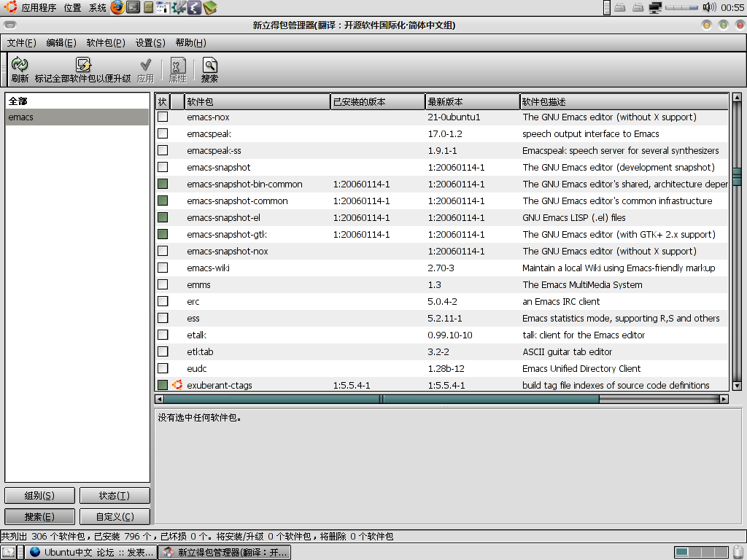The width and height of the screenshot is (747, 560).
Task: Select the 全部 entry in the filter list
Action: point(77,101)
